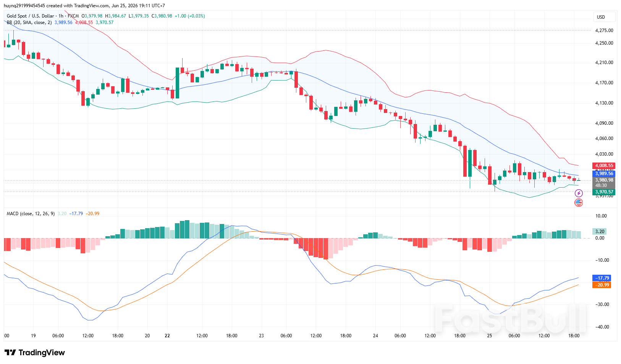
Task: Click the lower band price label 3,970.57
Action: tap(604, 192)
